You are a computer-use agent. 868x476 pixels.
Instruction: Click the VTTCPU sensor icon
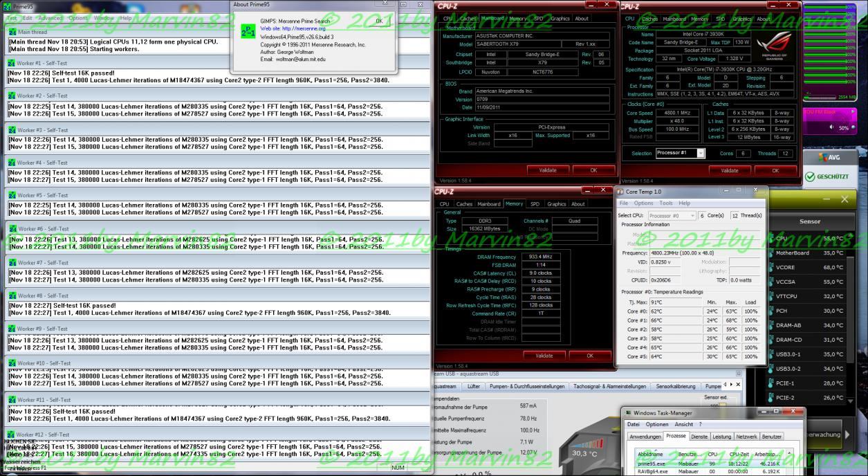pos(770,297)
